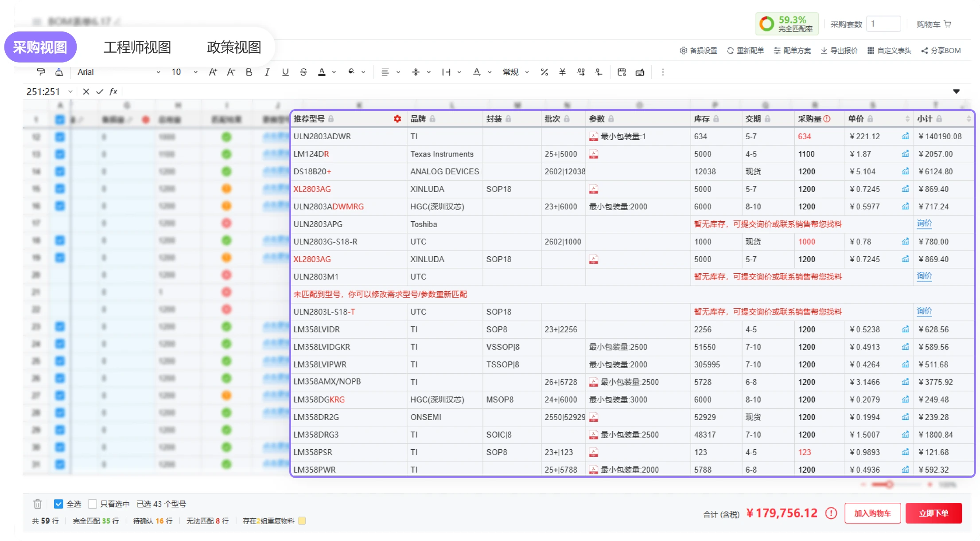
Task: Toggle header row select-all checkbox
Action: tap(60, 120)
